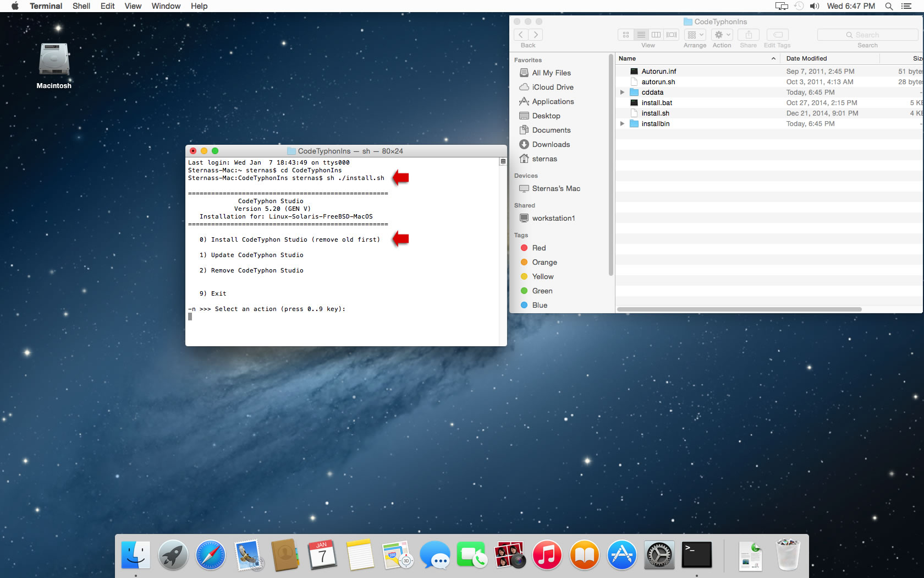
Task: Select Autorun.inf file in Finder
Action: pos(659,72)
